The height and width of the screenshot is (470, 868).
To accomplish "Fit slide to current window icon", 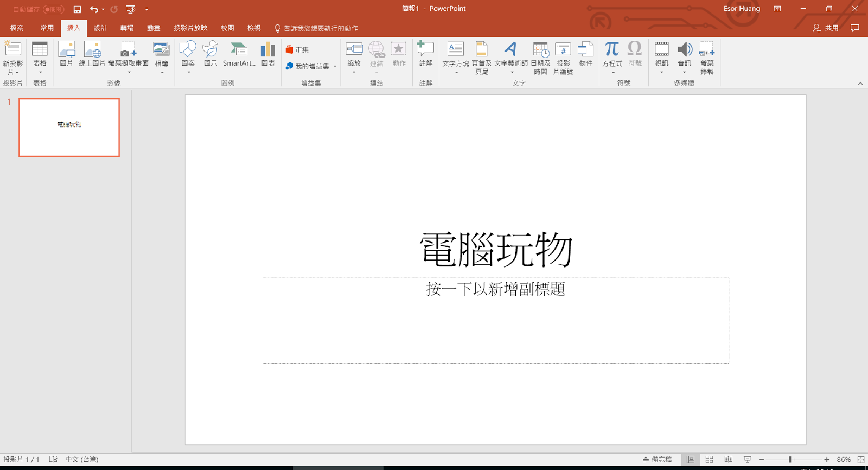I will (860, 460).
